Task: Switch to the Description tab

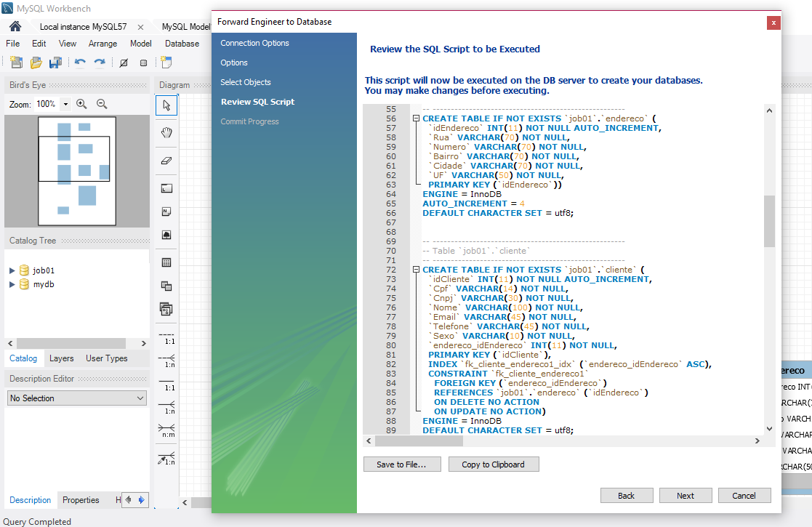Action: click(30, 500)
